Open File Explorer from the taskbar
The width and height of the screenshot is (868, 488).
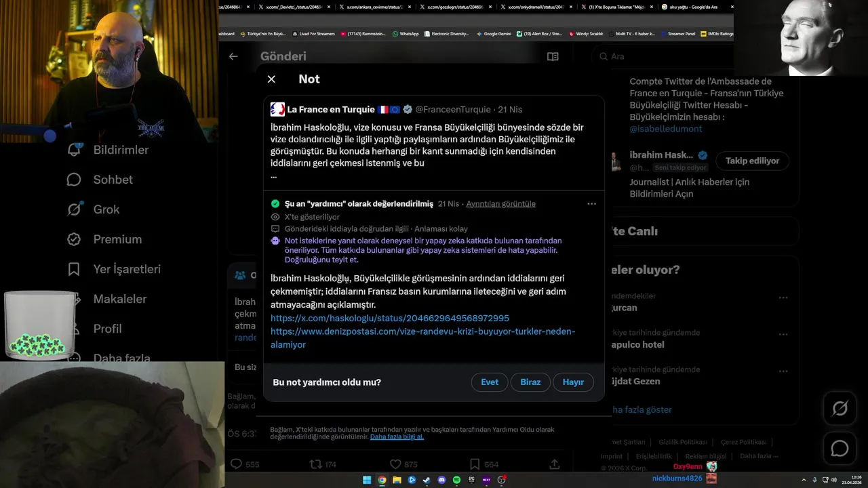(397, 480)
